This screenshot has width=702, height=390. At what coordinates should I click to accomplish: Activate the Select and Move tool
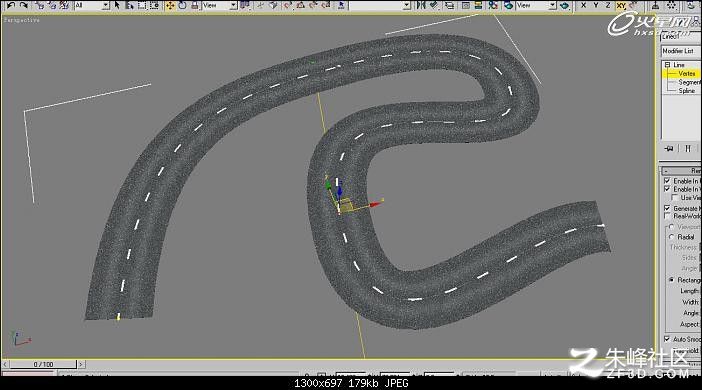click(x=170, y=5)
